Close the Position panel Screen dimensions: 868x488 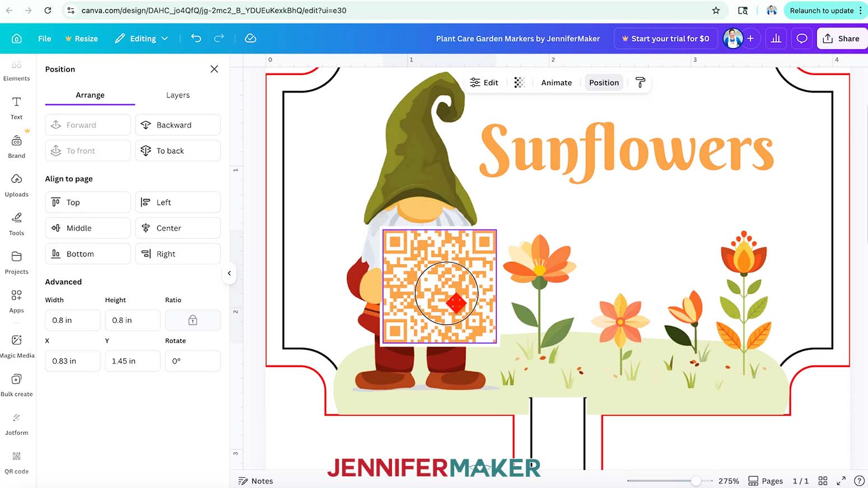[x=214, y=69]
